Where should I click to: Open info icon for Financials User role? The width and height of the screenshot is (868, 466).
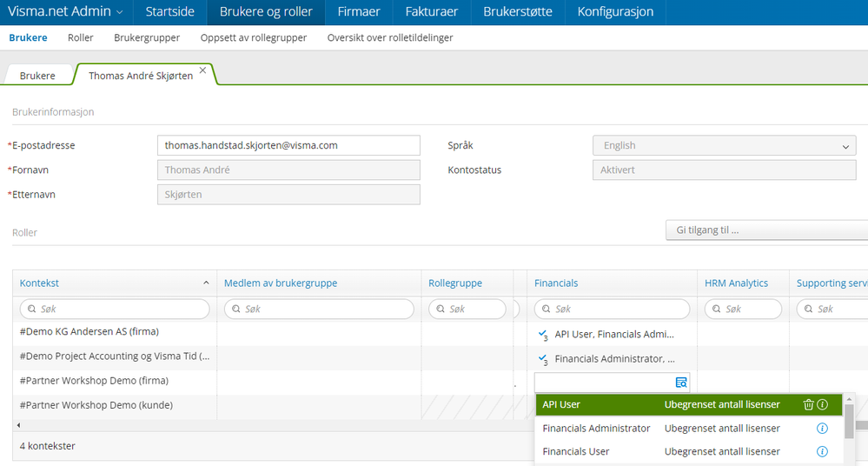(x=823, y=451)
